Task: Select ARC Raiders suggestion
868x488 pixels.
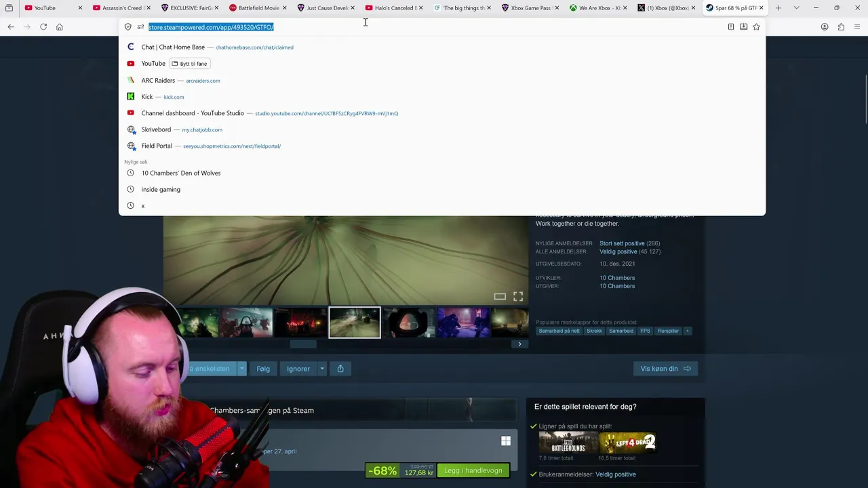Action: [442, 80]
